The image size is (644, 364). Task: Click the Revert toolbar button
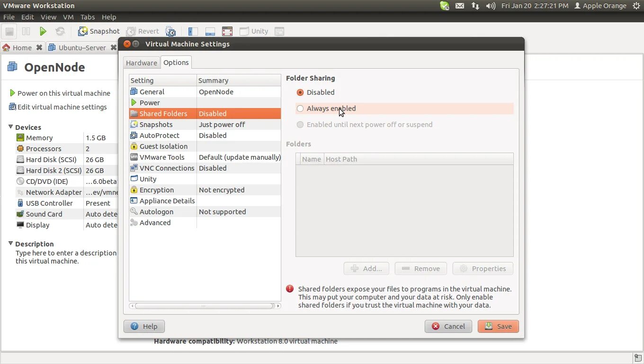143,31
